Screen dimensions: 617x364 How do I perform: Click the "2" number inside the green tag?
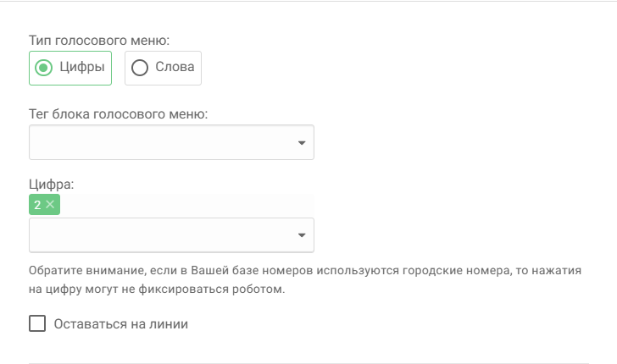[37, 204]
